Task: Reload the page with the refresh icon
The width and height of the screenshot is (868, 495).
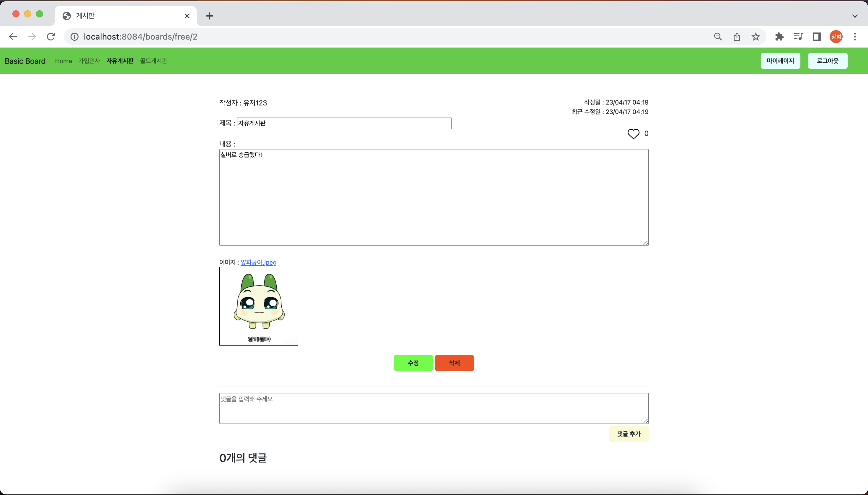Action: tap(51, 37)
